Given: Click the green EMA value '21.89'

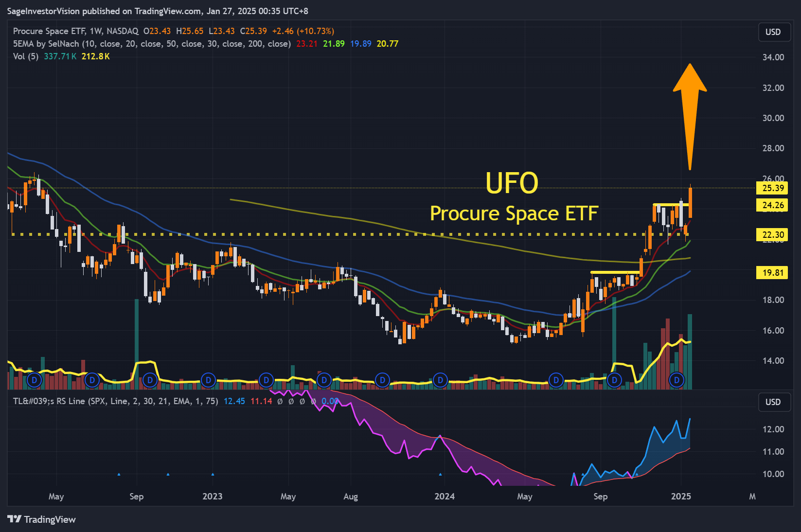Looking at the screenshot, I should (334, 44).
